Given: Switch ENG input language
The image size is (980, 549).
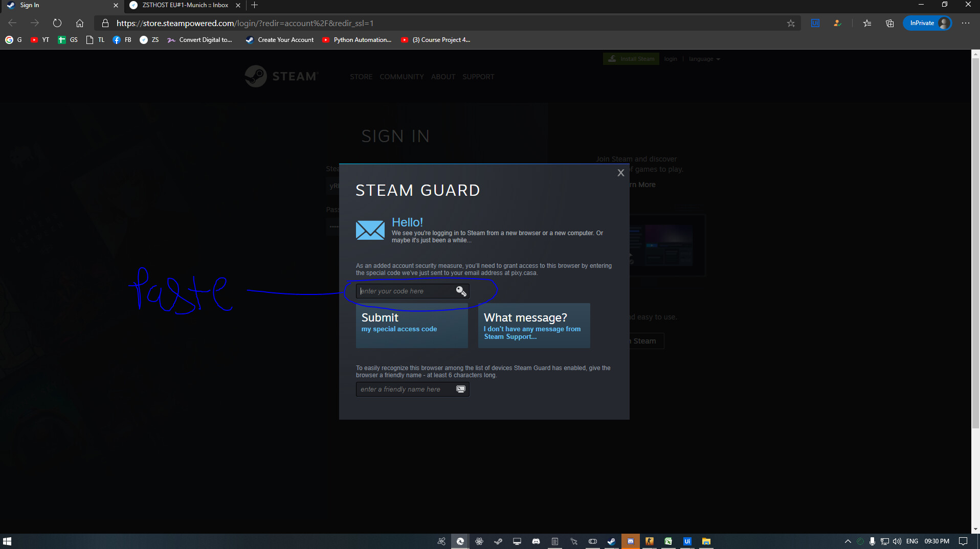Looking at the screenshot, I should 912,541.
